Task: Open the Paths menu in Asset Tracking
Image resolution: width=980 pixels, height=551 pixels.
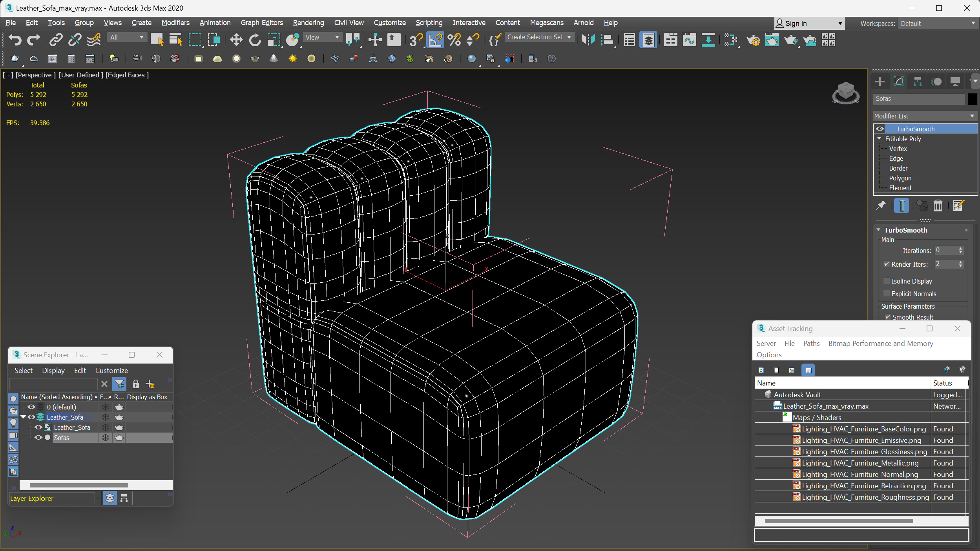Action: [811, 344]
